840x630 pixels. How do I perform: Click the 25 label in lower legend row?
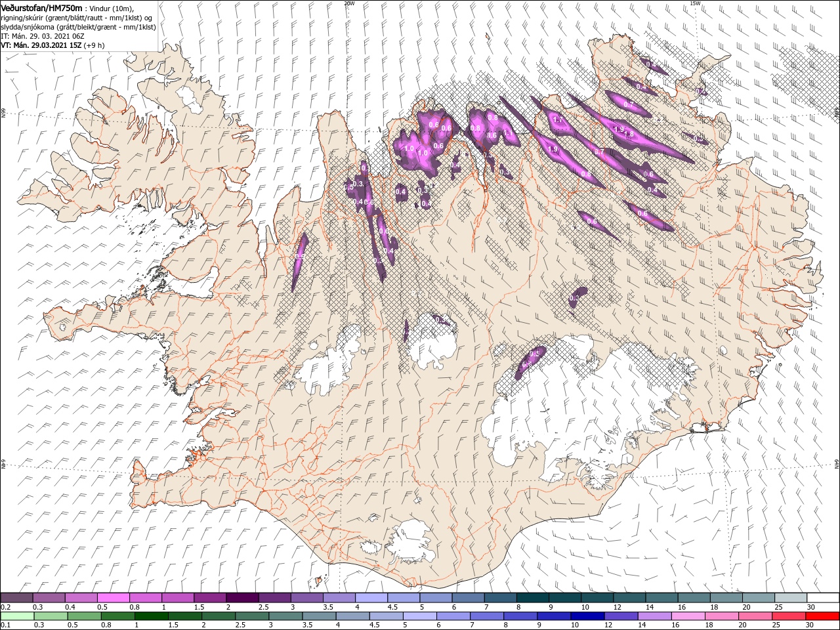pyautogui.click(x=777, y=625)
